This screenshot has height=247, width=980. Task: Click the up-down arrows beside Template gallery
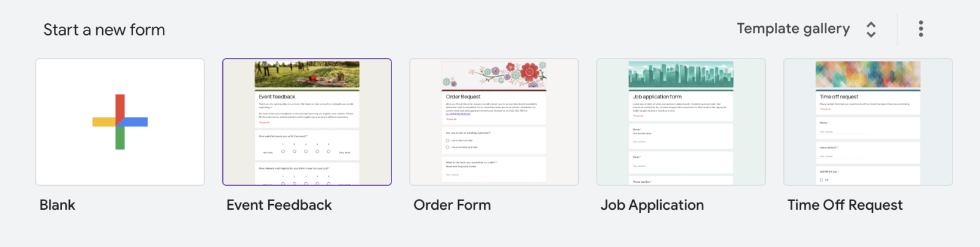tap(871, 29)
